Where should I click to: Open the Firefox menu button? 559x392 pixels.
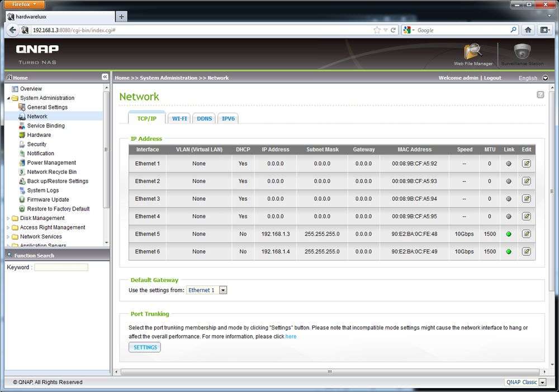click(x=24, y=4)
